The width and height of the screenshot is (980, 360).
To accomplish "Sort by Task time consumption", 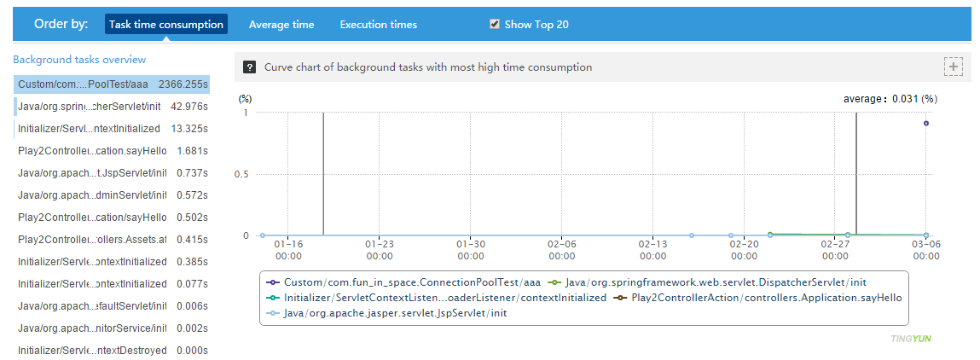I will click(166, 25).
